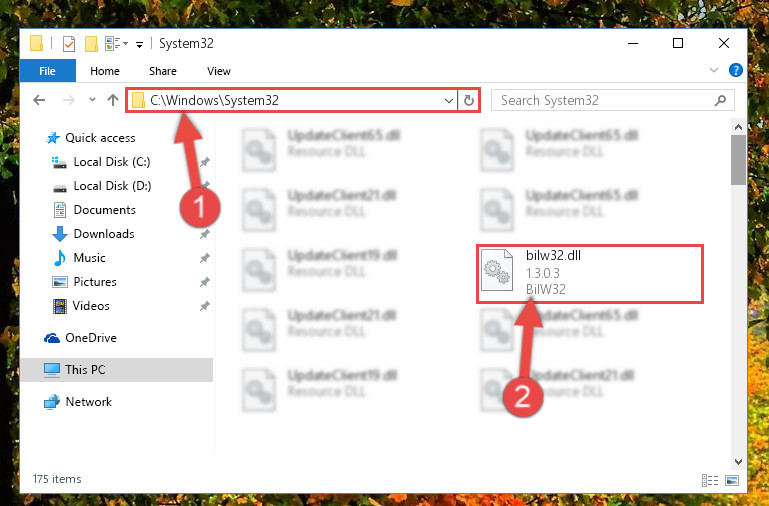Refresh the System32 folder view
This screenshot has height=506, width=769.
tap(468, 101)
